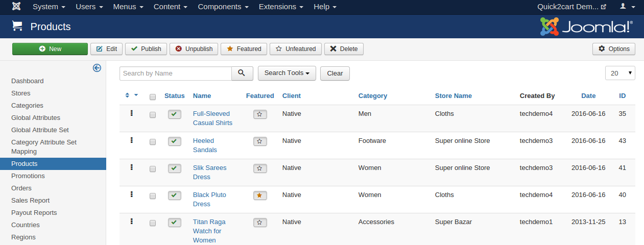Open the list limit dropdown showing 20

(619, 73)
